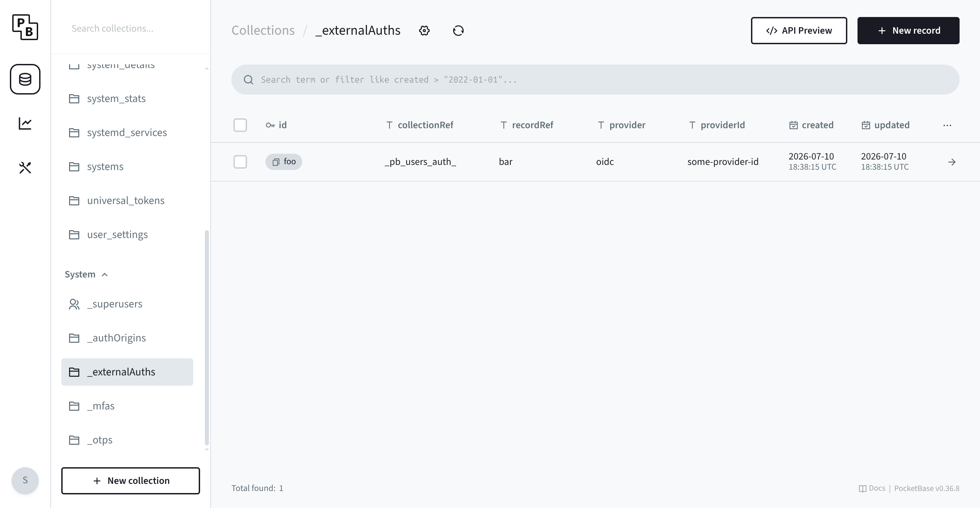The width and height of the screenshot is (980, 508).
Task: Open the systems collection
Action: pyautogui.click(x=127, y=167)
